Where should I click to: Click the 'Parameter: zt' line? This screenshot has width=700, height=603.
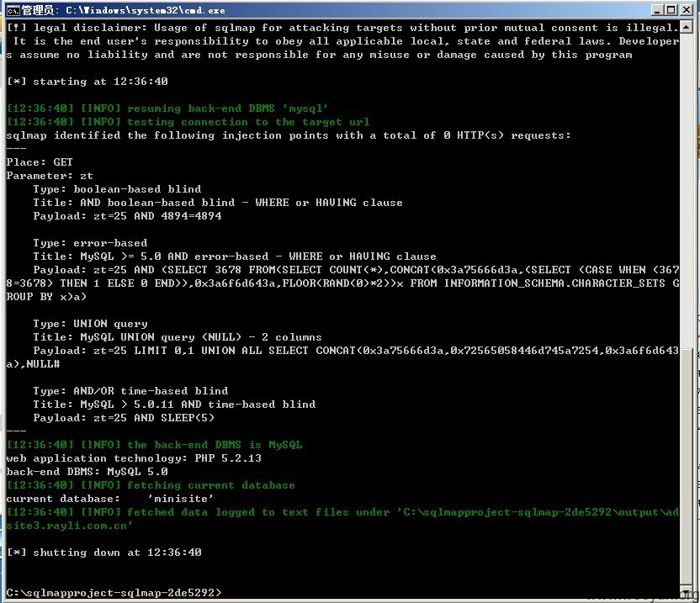[x=50, y=176]
